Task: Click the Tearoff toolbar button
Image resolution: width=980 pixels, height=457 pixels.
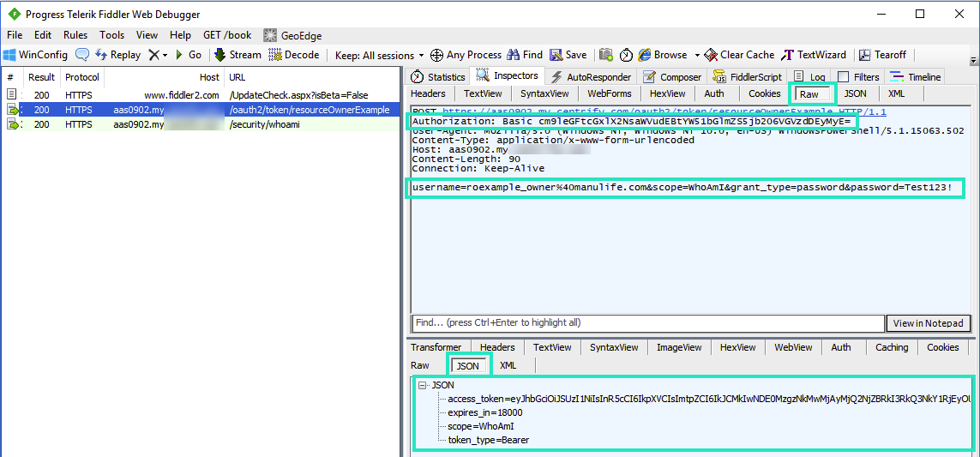Action: coord(882,55)
